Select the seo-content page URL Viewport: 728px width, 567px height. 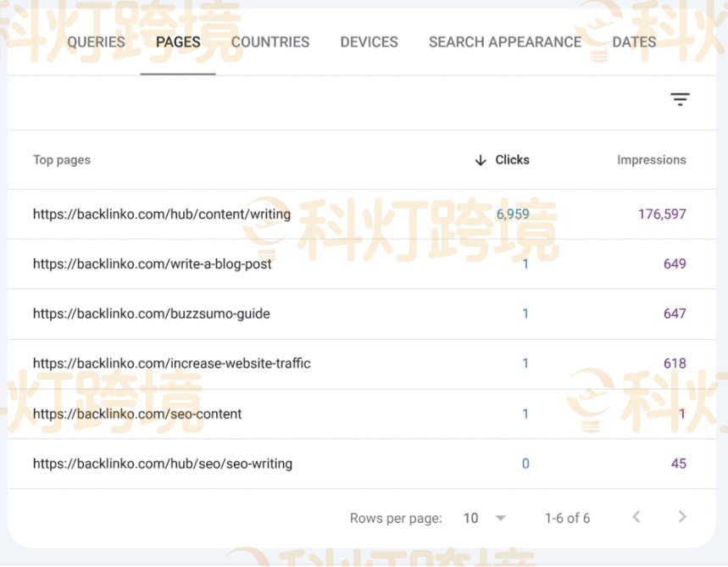pos(137,414)
